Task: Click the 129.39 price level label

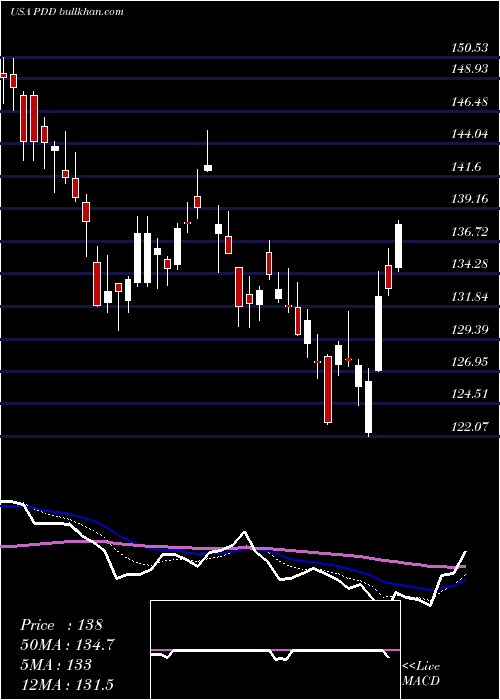Action: (469, 330)
